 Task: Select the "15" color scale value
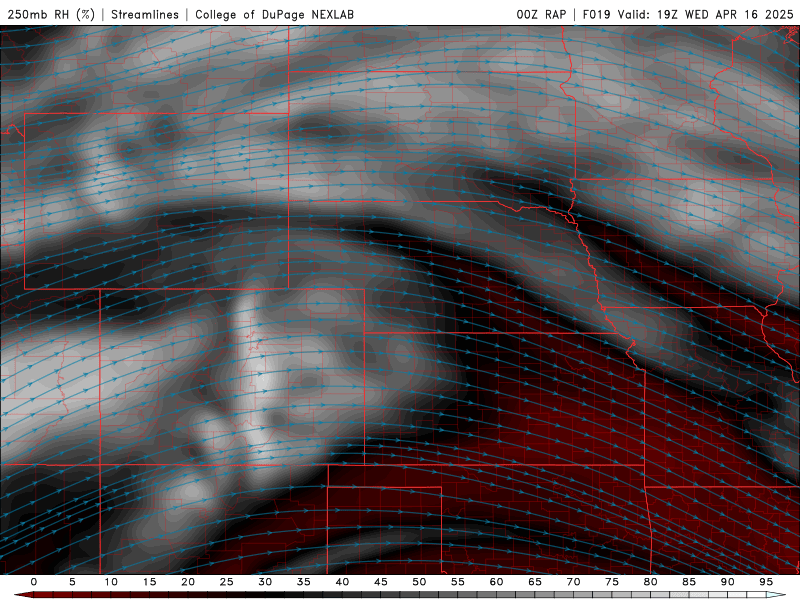click(149, 582)
